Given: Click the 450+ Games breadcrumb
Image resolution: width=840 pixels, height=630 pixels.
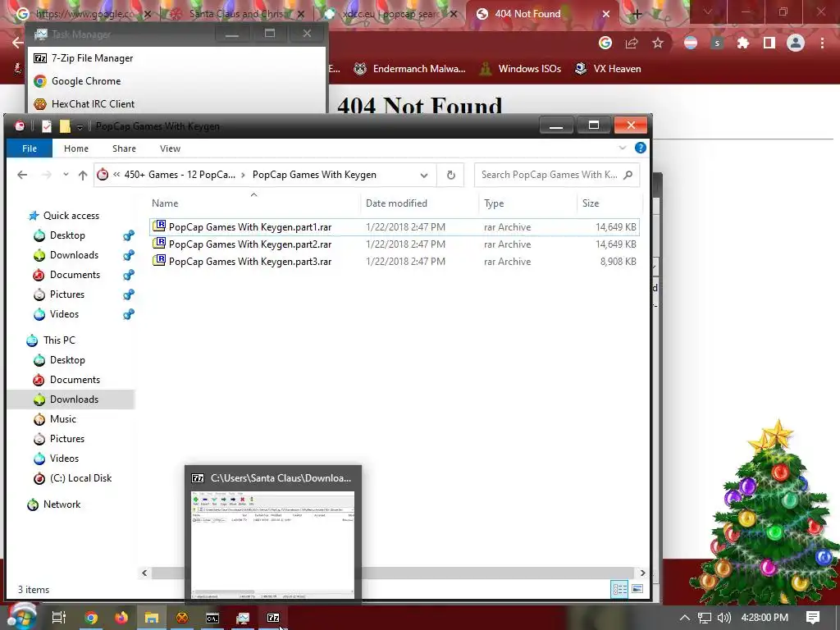Looking at the screenshot, I should pyautogui.click(x=180, y=175).
